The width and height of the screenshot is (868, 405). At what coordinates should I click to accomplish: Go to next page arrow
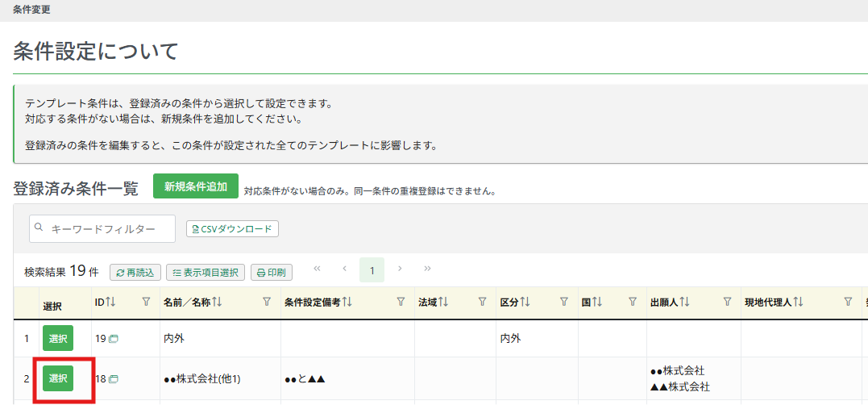(x=400, y=269)
